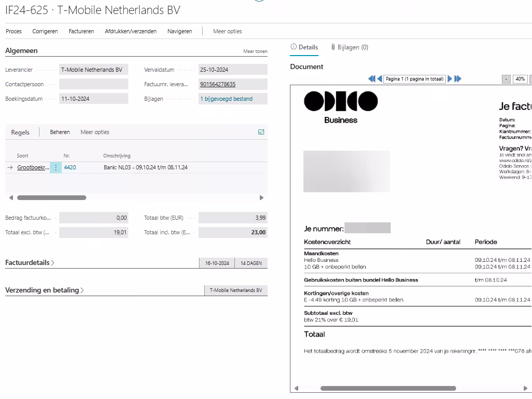Image resolution: width=532 pixels, height=399 pixels.
Task: Jump to the last document page
Action: [x=458, y=79]
